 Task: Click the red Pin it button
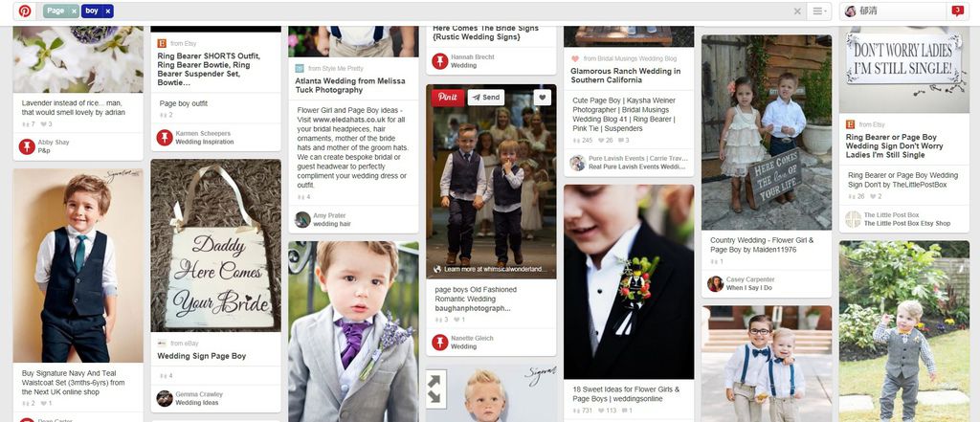click(448, 97)
